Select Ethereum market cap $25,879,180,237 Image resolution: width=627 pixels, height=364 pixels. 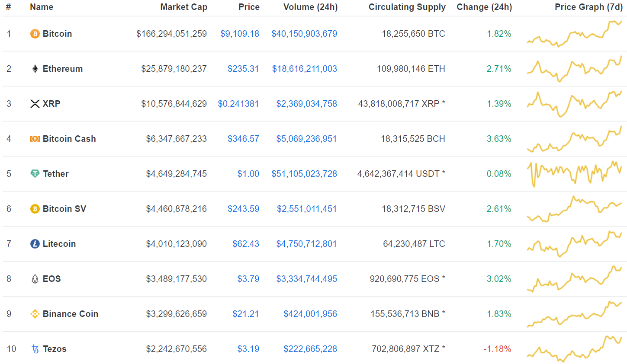174,69
